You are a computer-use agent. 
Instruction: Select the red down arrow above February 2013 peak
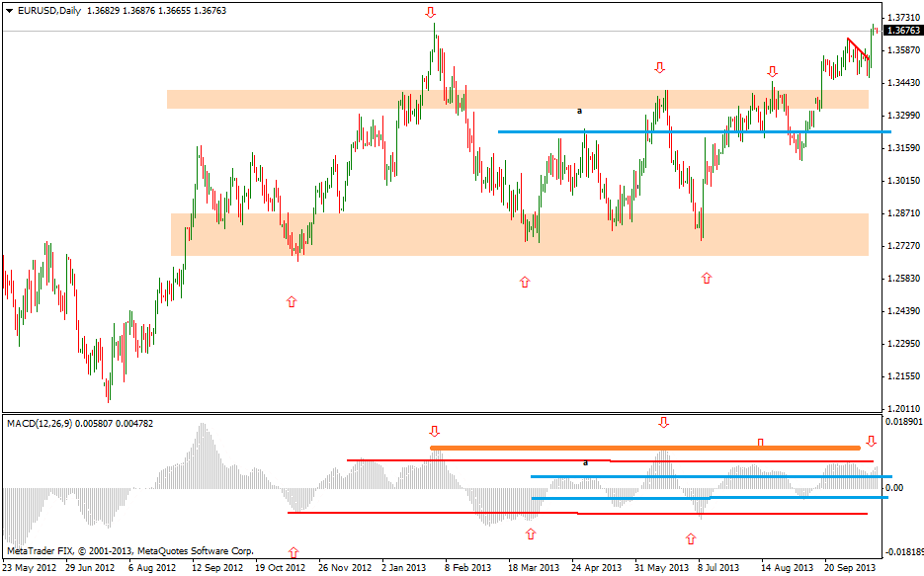(431, 13)
